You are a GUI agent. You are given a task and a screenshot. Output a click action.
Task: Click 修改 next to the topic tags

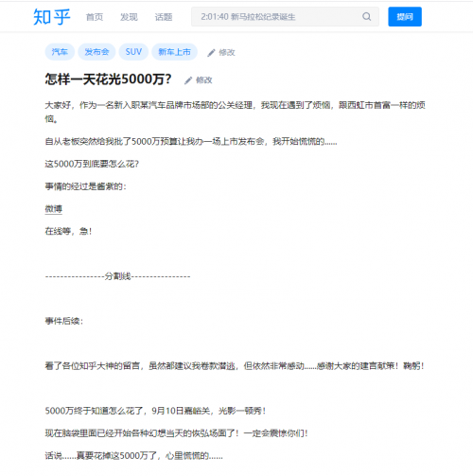pos(227,52)
